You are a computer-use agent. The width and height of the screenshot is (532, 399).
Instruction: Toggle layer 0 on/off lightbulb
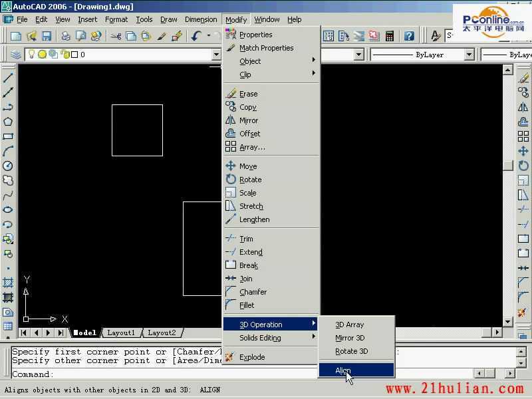click(31, 55)
